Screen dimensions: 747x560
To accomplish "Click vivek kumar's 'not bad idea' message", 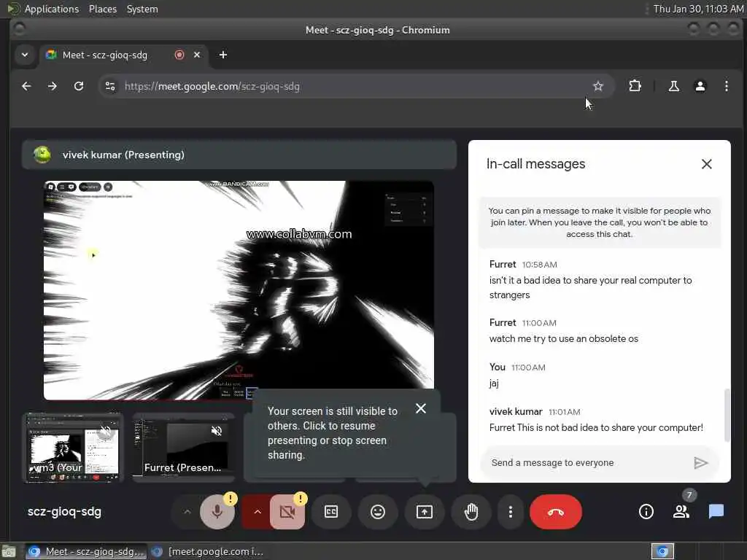I will [596, 427].
